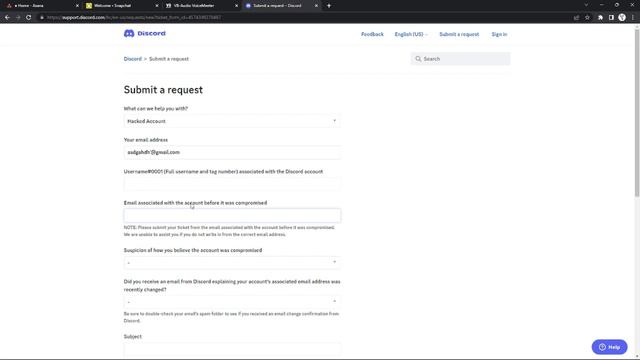Click the tab search chevron in title bar
The height and width of the screenshot is (360, 640).
coord(586,5)
